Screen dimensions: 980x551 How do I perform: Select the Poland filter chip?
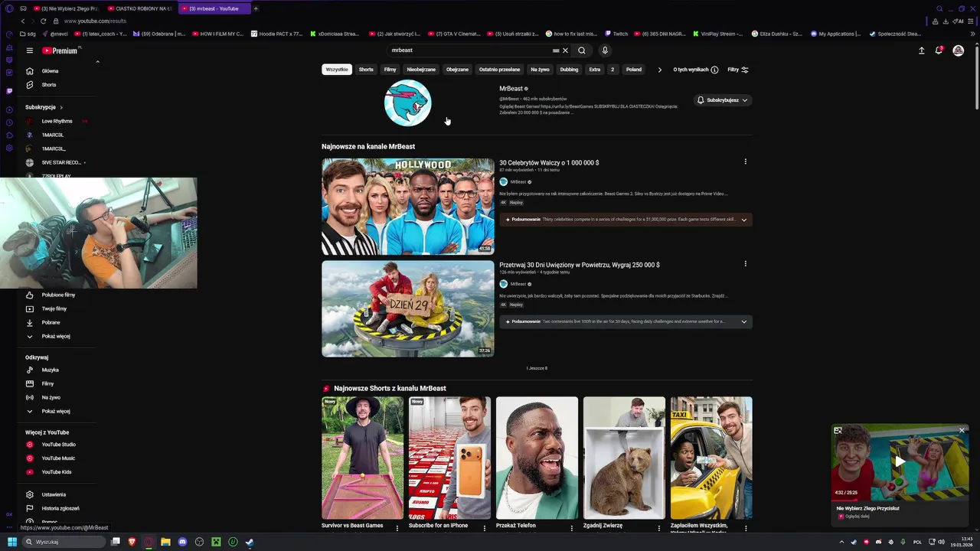coord(634,70)
